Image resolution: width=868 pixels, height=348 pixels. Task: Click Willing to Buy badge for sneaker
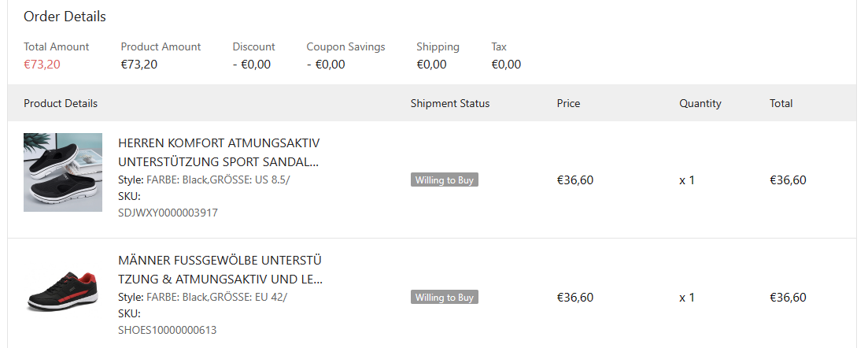coord(445,298)
